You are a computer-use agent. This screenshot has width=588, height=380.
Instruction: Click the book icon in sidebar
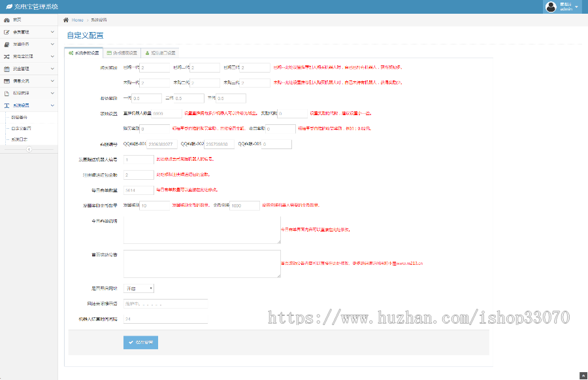tap(7, 44)
